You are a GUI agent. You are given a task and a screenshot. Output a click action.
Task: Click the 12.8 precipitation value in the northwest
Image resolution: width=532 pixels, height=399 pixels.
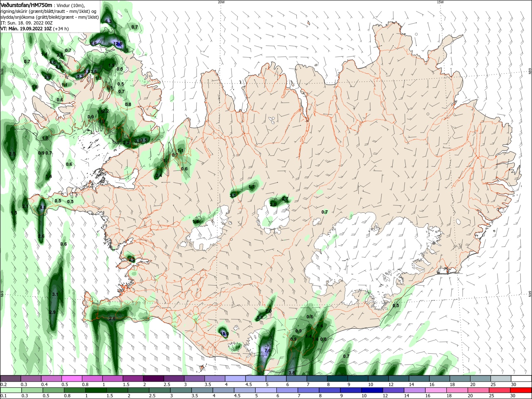click(118, 44)
